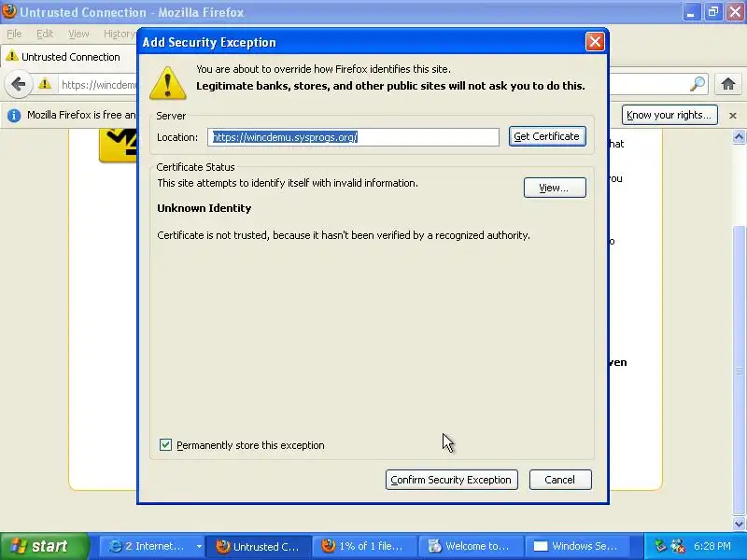The height and width of the screenshot is (560, 747).
Task: Click the Know your rights... button
Action: pyautogui.click(x=669, y=115)
